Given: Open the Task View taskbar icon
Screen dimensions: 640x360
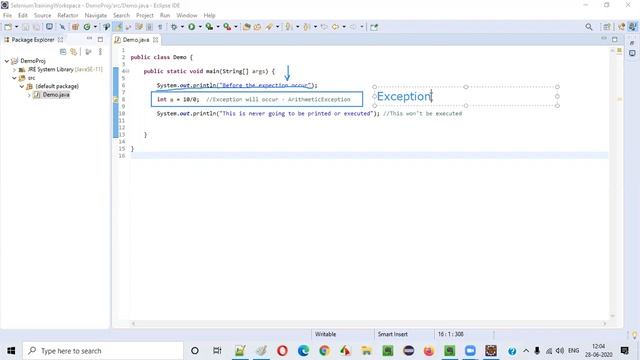Looking at the screenshot, I should click(x=217, y=351).
